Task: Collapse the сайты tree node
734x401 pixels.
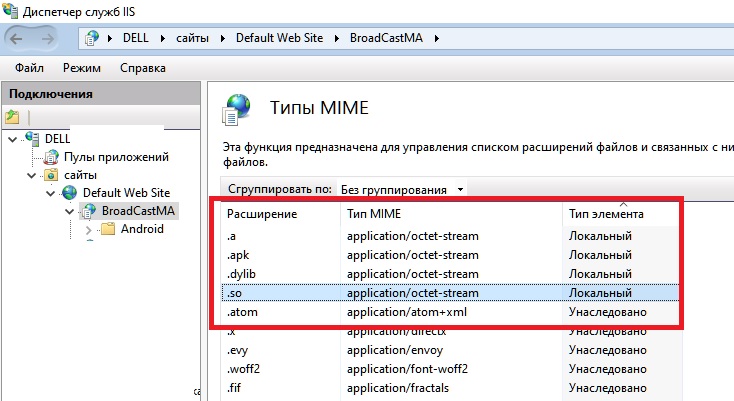Action: pos(32,175)
